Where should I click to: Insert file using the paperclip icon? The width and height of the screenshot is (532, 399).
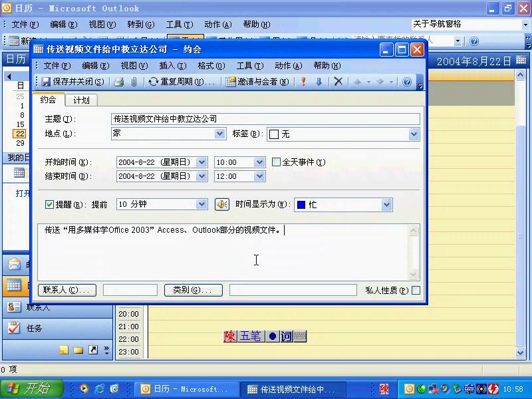click(134, 82)
